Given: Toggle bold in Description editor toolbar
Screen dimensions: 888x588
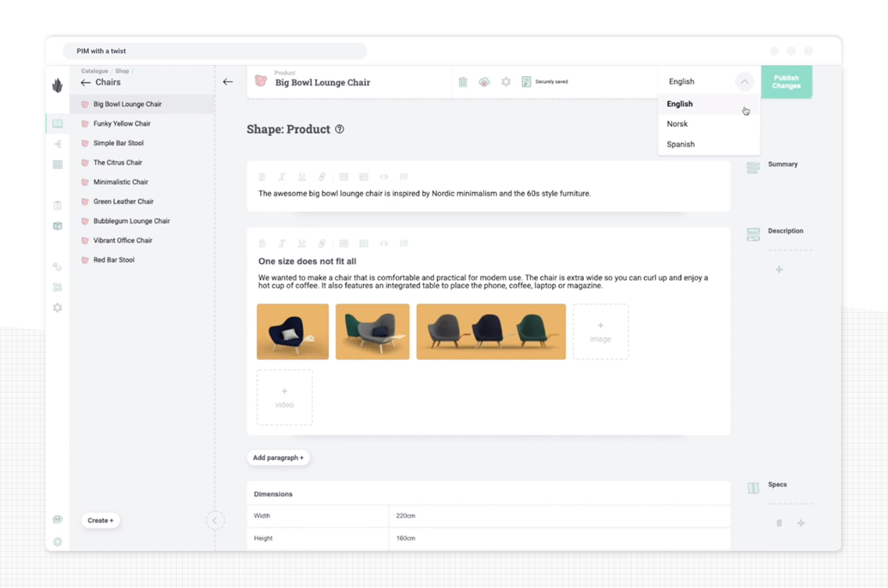Looking at the screenshot, I should tap(262, 244).
